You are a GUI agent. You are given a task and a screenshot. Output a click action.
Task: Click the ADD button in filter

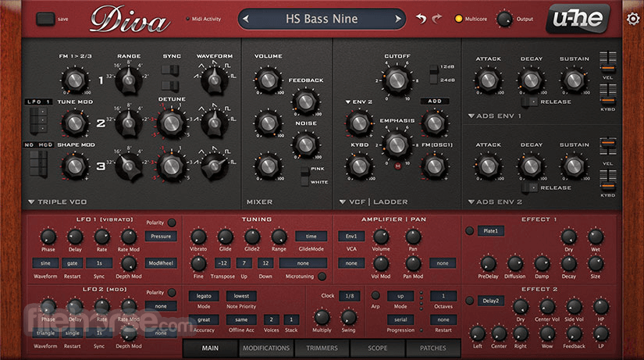click(435, 101)
